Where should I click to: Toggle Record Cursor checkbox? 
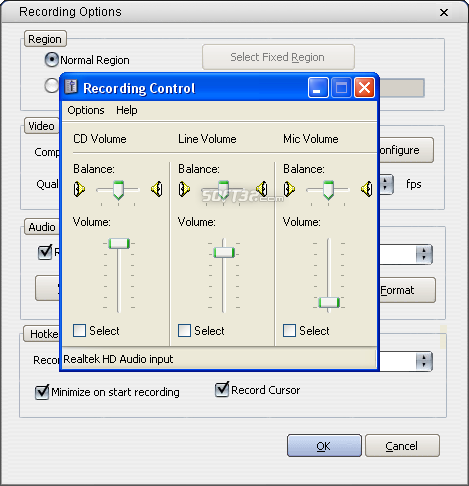pos(222,389)
